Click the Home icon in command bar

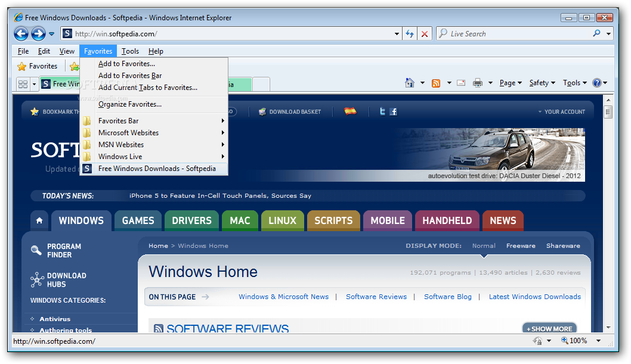click(x=410, y=83)
